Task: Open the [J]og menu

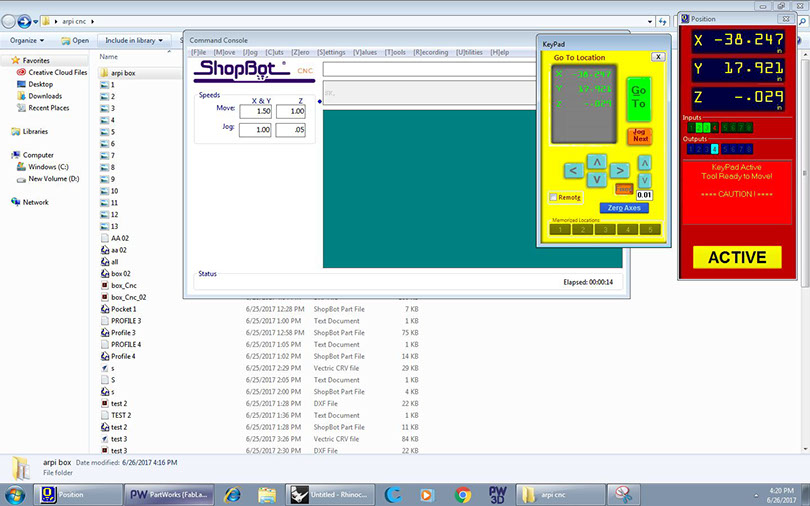Action: click(x=250, y=52)
